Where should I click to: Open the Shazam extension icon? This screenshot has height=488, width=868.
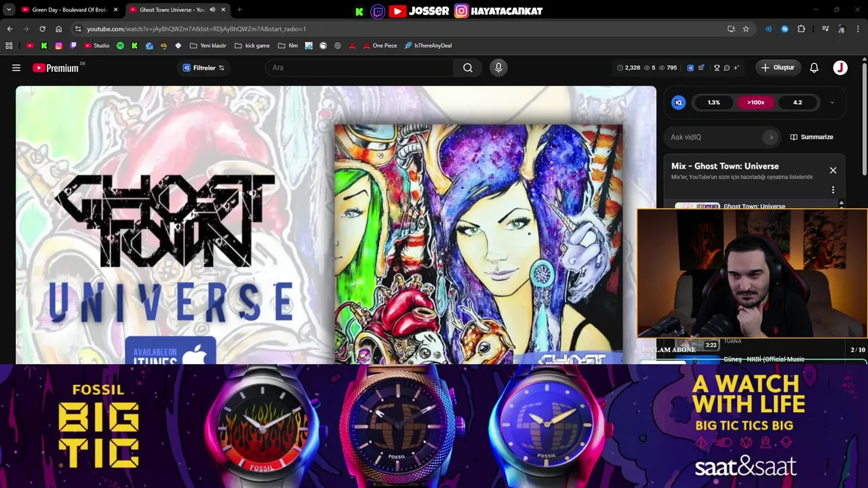785,29
